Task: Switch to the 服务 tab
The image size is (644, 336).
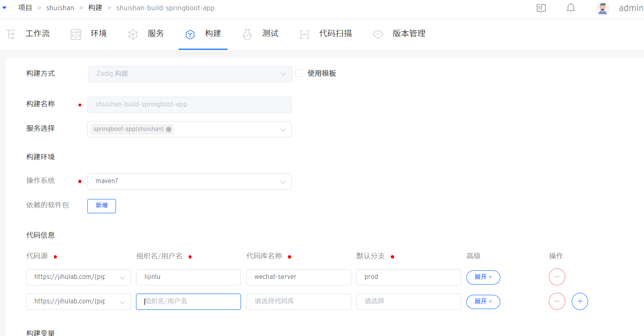Action: 156,34
